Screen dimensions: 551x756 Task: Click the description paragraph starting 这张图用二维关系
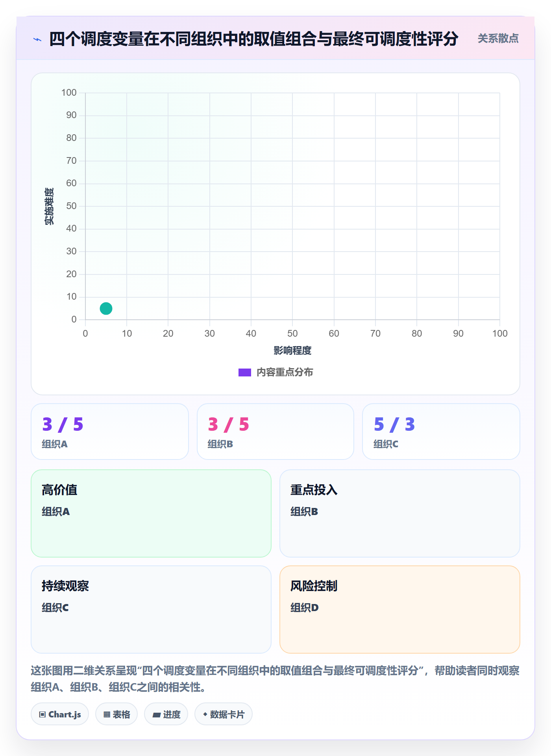[275, 679]
